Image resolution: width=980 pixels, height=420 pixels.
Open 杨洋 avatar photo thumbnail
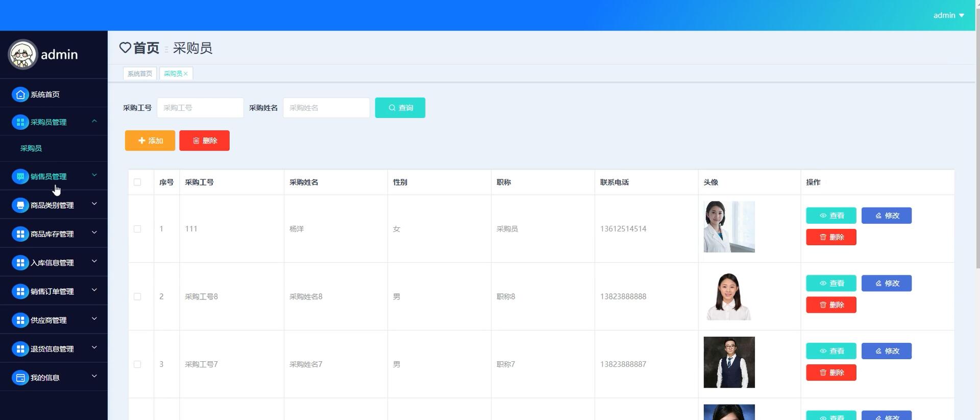(729, 227)
